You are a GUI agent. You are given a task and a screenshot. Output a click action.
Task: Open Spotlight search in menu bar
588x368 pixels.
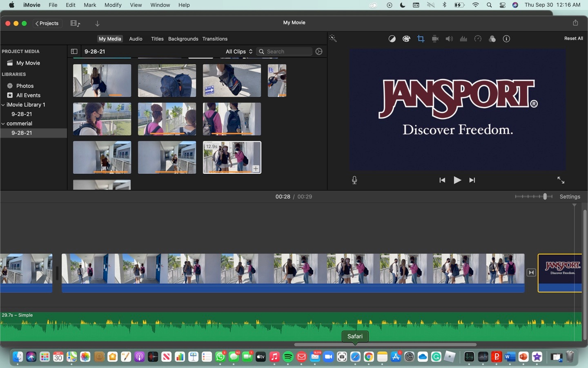point(489,5)
